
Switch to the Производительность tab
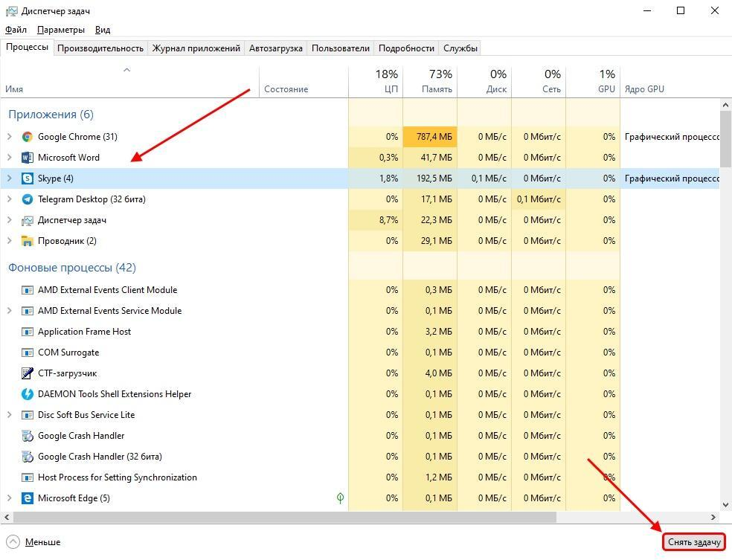coord(100,48)
